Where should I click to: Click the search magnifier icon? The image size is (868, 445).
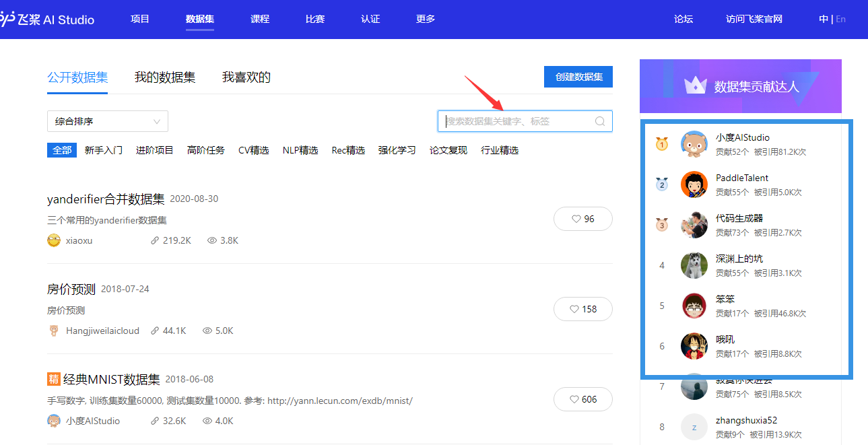pos(599,121)
